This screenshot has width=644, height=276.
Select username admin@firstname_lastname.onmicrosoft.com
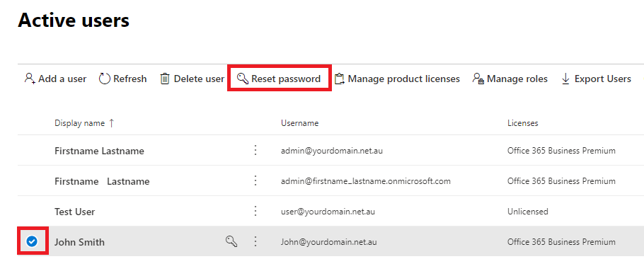366,181
